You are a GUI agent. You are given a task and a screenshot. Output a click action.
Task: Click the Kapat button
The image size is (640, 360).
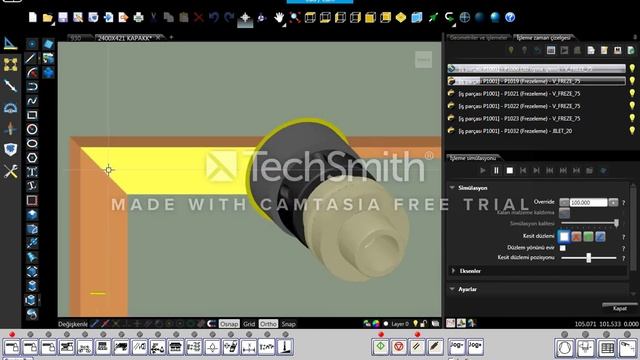coord(620,308)
